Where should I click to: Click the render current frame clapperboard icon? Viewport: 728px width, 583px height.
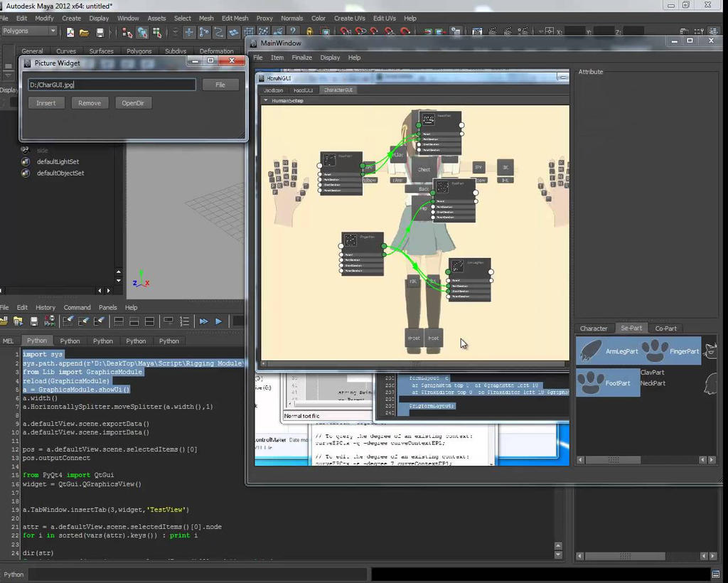(x=477, y=31)
